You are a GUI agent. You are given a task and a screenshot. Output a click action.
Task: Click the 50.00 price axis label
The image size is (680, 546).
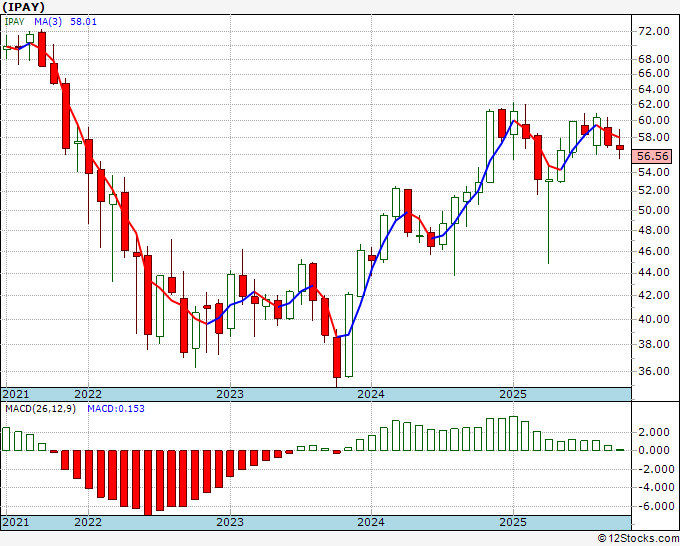pos(654,210)
